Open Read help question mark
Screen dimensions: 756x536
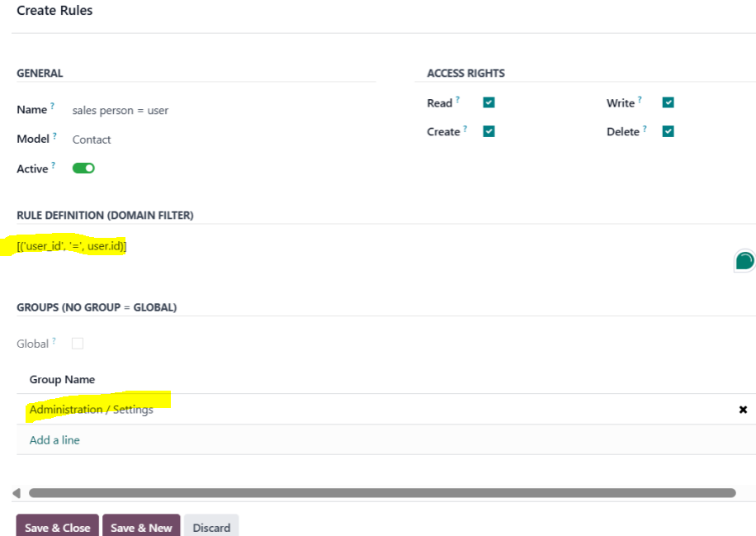pyautogui.click(x=457, y=99)
